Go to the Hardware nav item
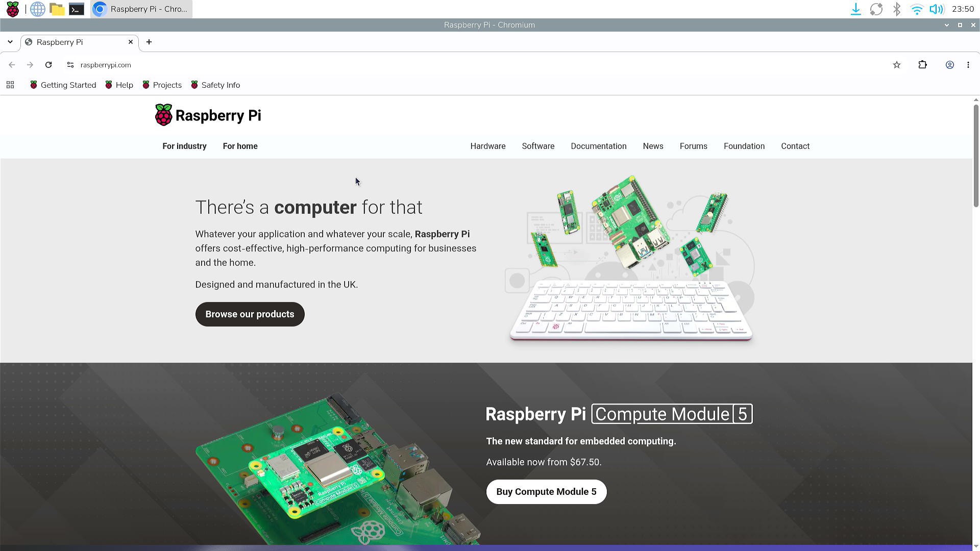This screenshot has width=980, height=551. point(488,146)
